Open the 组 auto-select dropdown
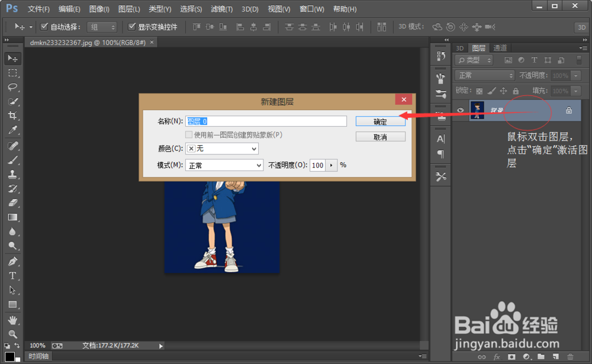 coord(102,27)
